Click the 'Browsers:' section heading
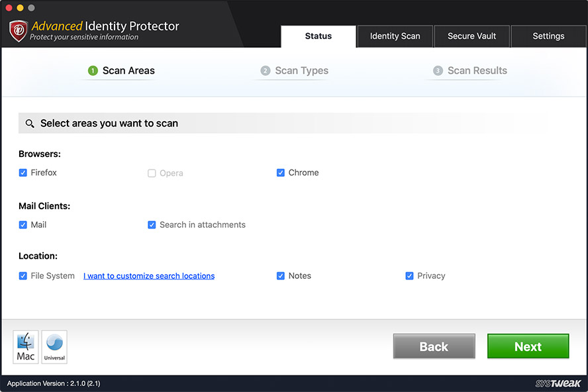Viewport: 588px width, 392px height. click(x=40, y=154)
